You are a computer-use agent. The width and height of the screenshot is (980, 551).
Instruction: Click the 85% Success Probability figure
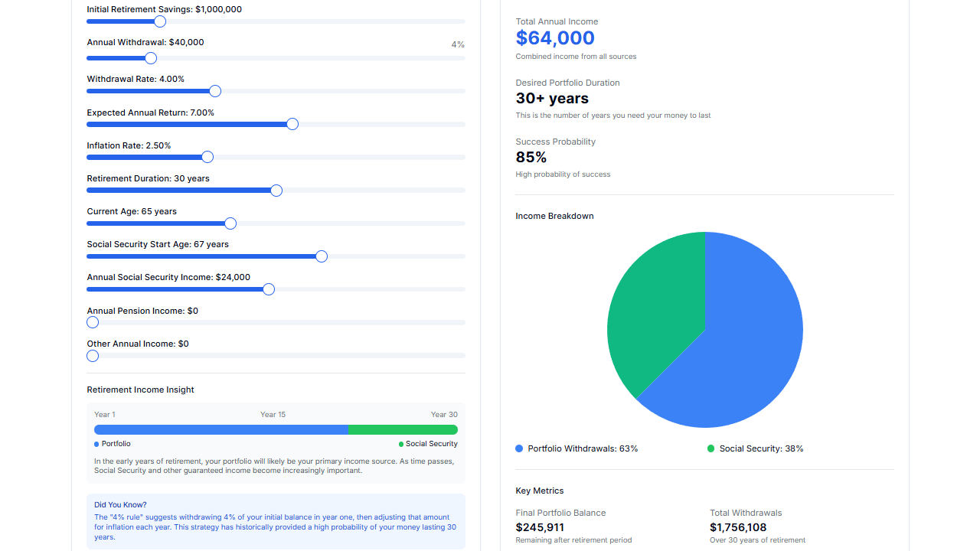coord(530,157)
